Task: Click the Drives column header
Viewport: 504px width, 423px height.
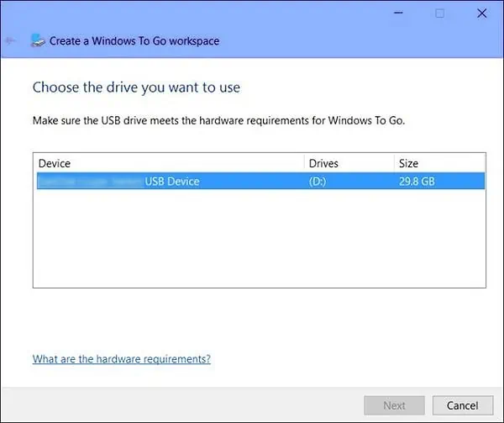Action: 349,163
